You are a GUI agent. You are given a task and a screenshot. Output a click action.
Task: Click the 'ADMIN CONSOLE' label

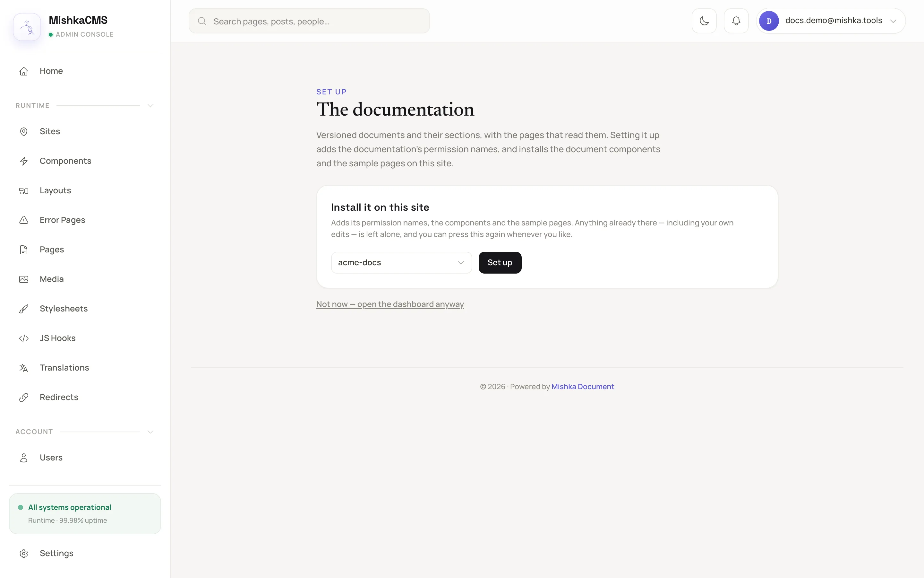tap(84, 34)
